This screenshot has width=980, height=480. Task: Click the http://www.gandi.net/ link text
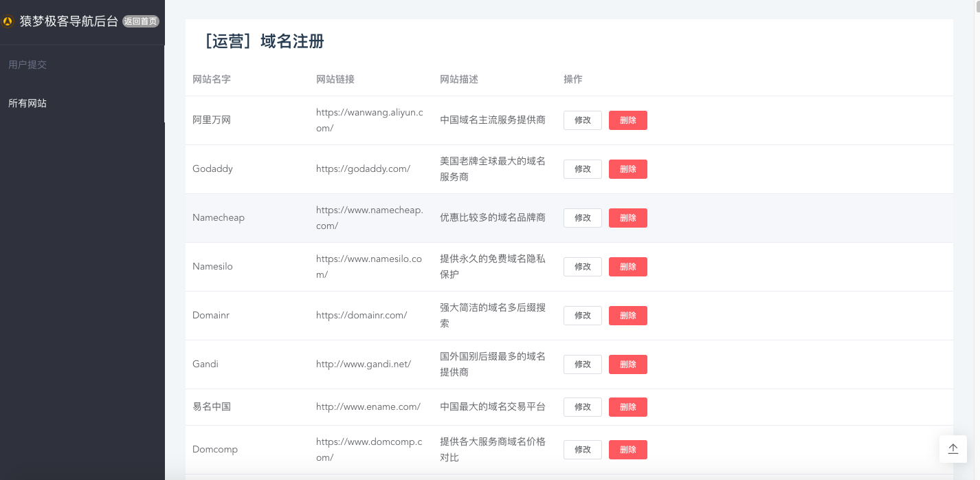pos(364,364)
